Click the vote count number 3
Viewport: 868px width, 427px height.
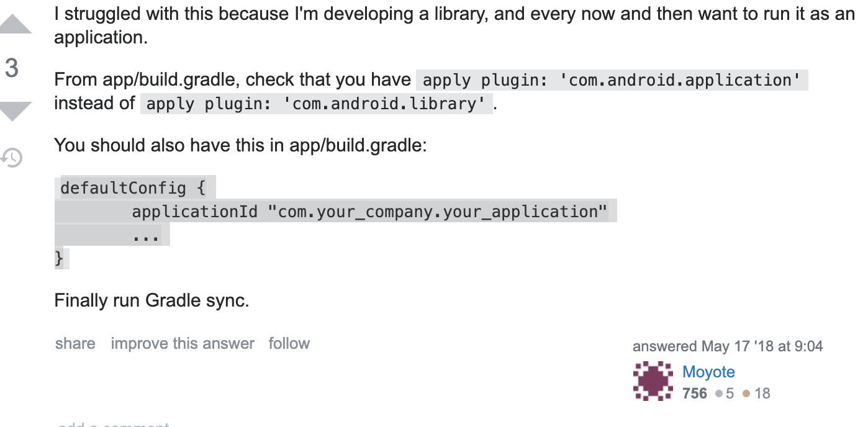12,68
